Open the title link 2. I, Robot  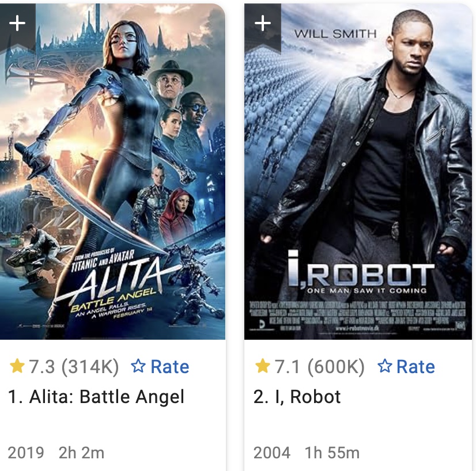pos(297,397)
